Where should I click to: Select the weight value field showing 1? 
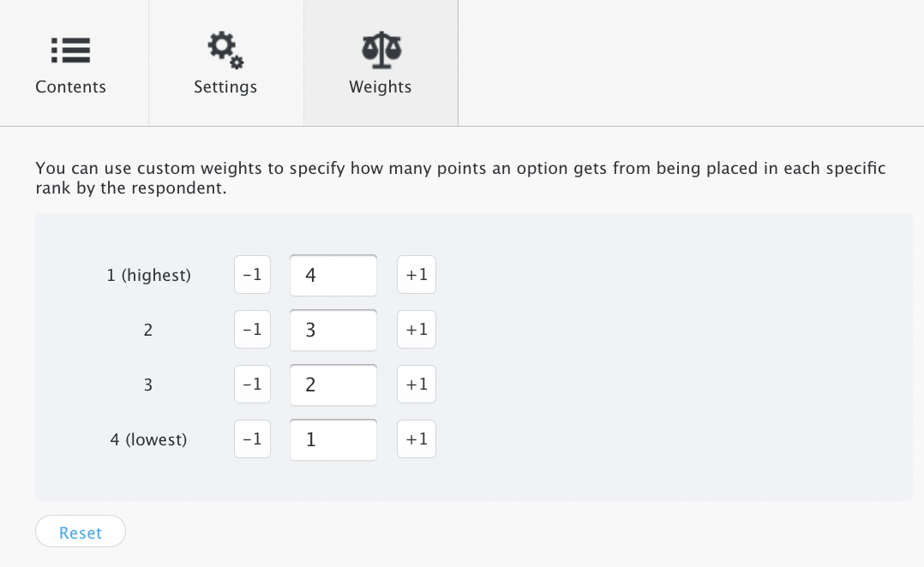[x=333, y=439]
